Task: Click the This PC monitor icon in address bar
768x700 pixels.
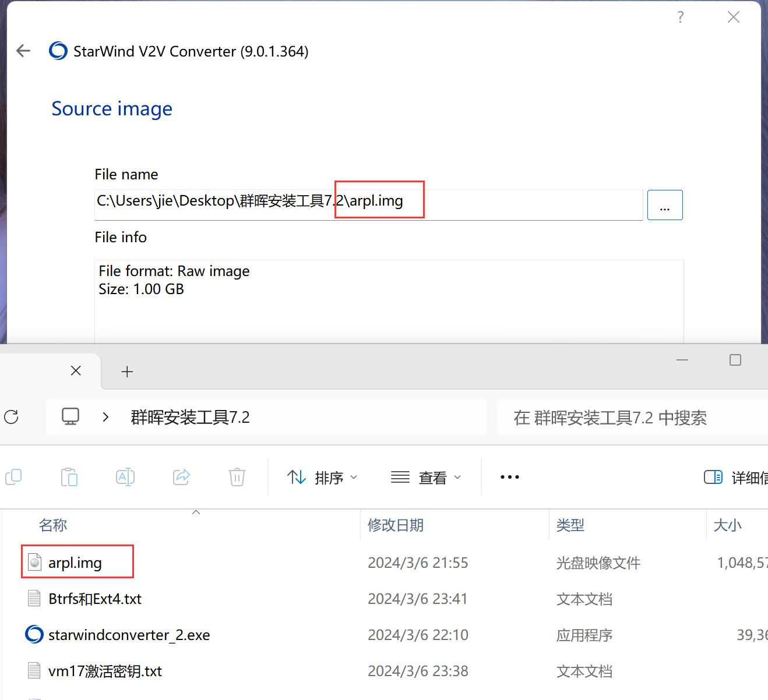Action: tap(71, 416)
